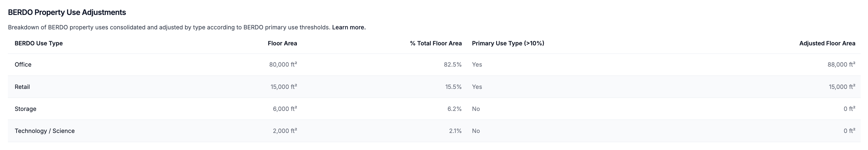
Task: Select the Technology / Science row label
Action: 45,131
